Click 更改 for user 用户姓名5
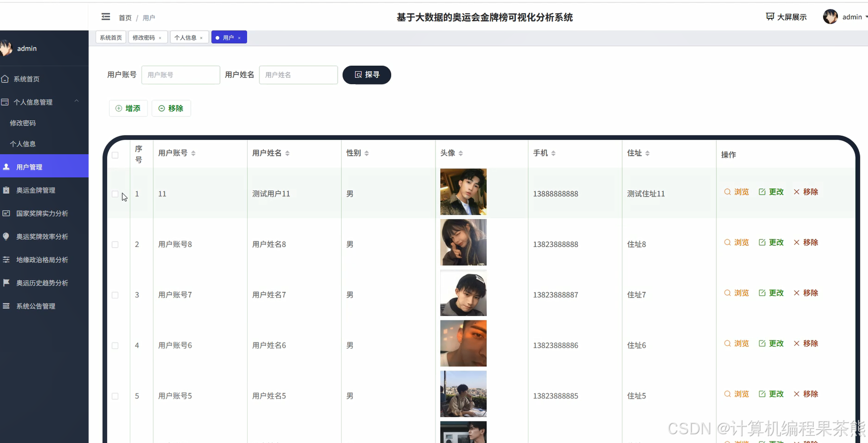Image resolution: width=868 pixels, height=443 pixels. (771, 394)
